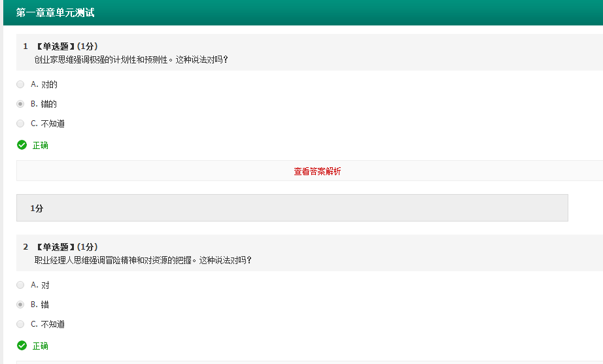Click the question text about 职业经理人思维
The height and width of the screenshot is (364, 603).
click(143, 260)
